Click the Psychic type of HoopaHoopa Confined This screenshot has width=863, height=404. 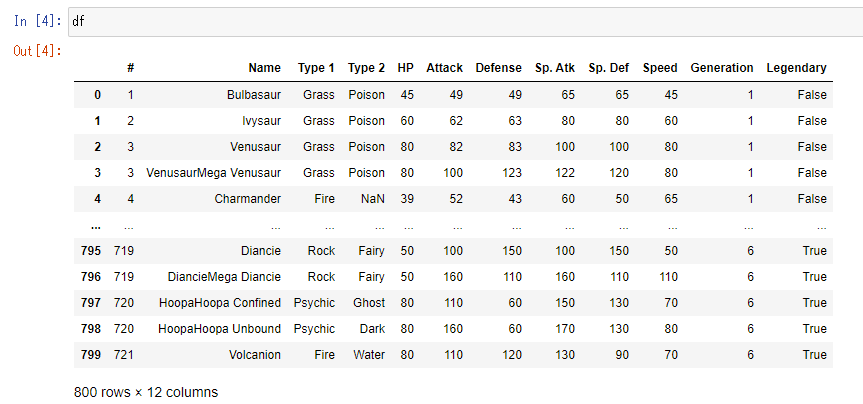pos(314,302)
